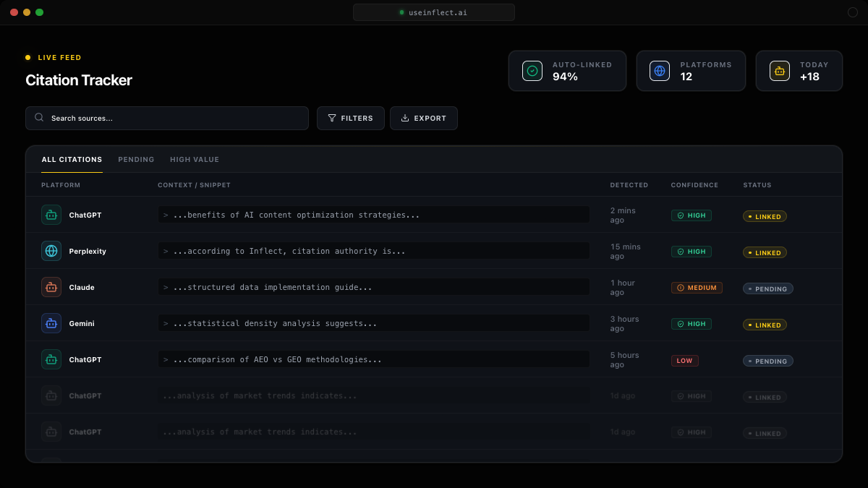The height and width of the screenshot is (488, 868).
Task: Open snippet 'according to Inflect, citation authority is'
Action: [x=373, y=251]
